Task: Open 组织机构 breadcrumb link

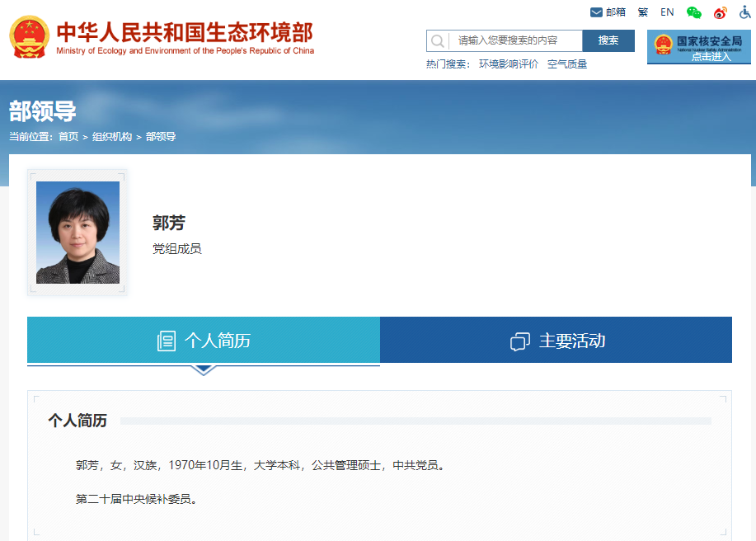Action: (x=112, y=137)
